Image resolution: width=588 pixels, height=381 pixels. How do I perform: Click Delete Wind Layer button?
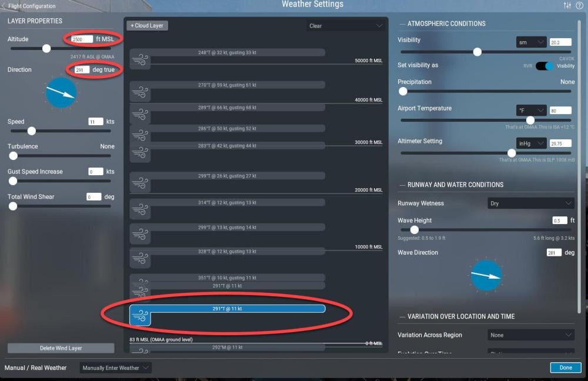click(x=61, y=348)
